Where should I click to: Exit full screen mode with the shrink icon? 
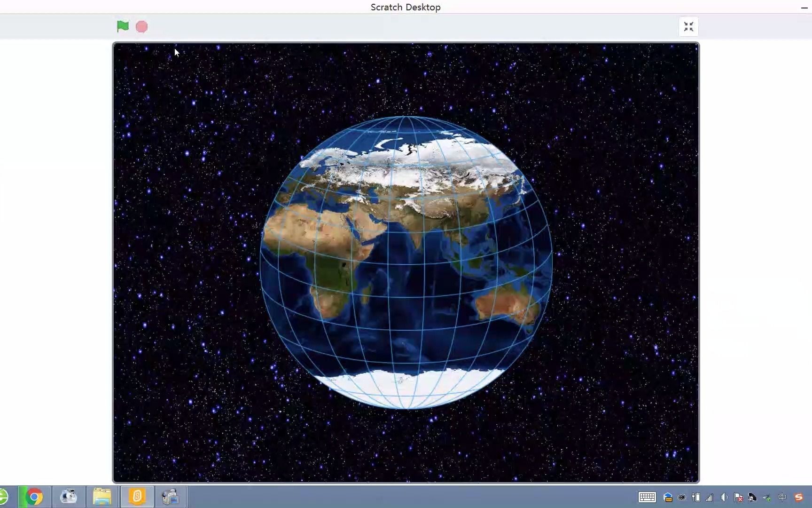point(688,27)
